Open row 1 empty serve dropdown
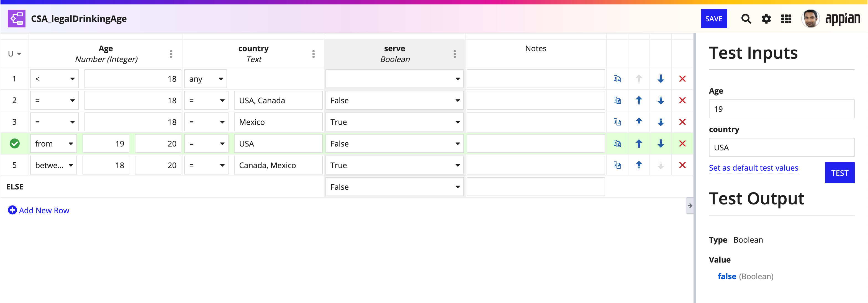This screenshot has height=303, width=868. tap(394, 79)
